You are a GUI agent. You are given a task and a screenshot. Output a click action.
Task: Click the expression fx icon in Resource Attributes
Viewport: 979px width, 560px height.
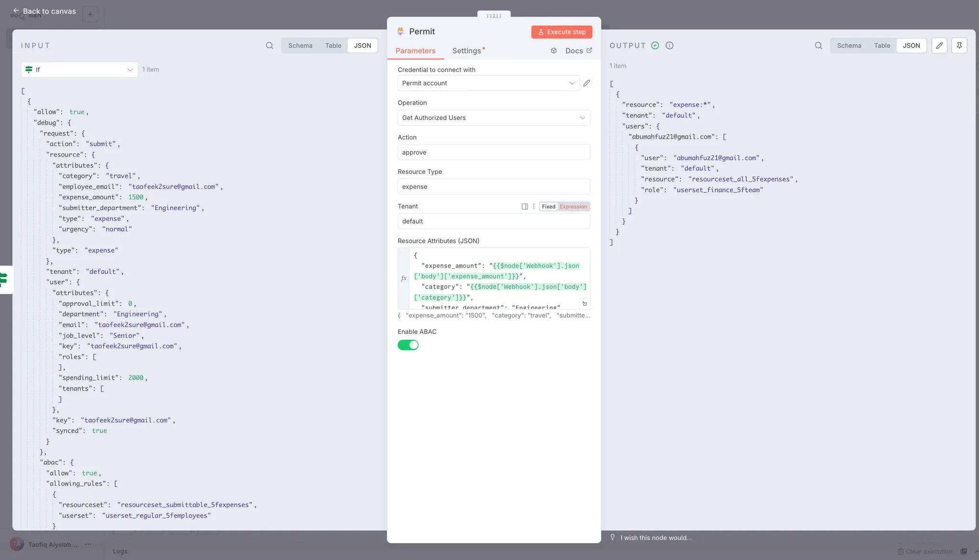tap(403, 278)
